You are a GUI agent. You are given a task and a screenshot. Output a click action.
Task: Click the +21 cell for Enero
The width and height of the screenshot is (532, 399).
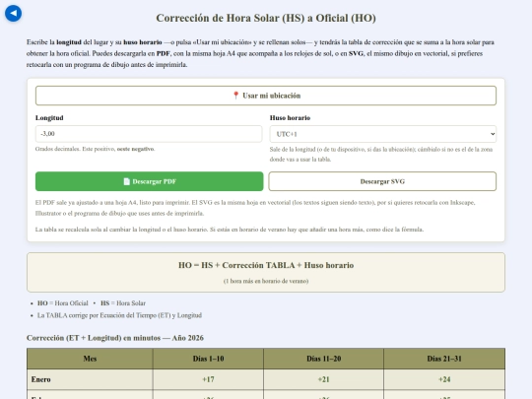pyautogui.click(x=324, y=379)
